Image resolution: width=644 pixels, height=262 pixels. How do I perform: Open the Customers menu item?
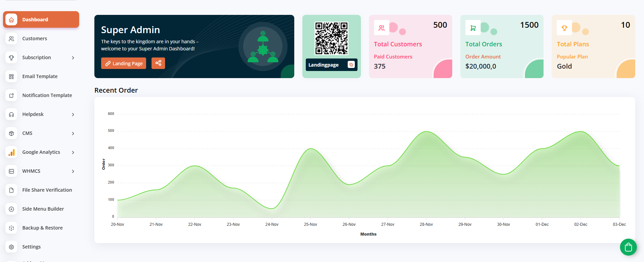(34, 39)
